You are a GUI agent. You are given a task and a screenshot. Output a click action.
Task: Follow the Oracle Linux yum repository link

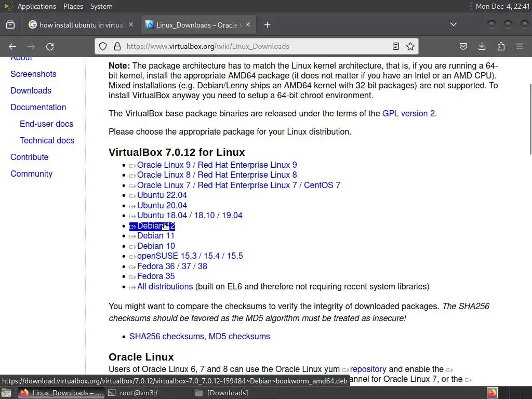pyautogui.click(x=368, y=369)
